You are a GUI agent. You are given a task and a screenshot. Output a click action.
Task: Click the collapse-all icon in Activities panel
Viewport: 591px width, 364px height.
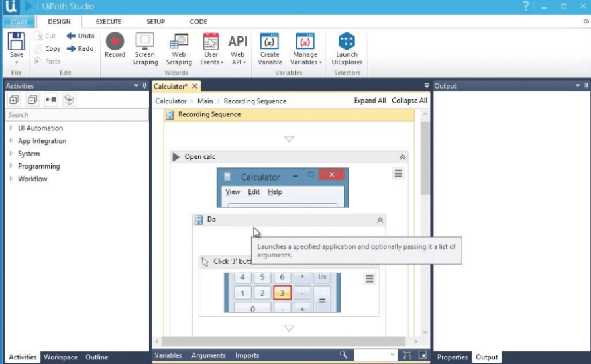tap(32, 99)
